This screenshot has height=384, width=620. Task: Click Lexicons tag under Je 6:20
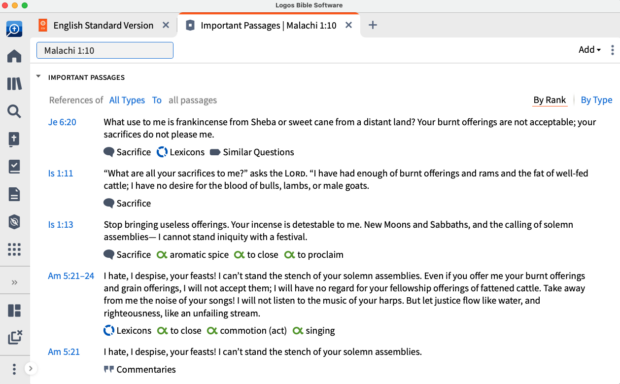click(181, 152)
